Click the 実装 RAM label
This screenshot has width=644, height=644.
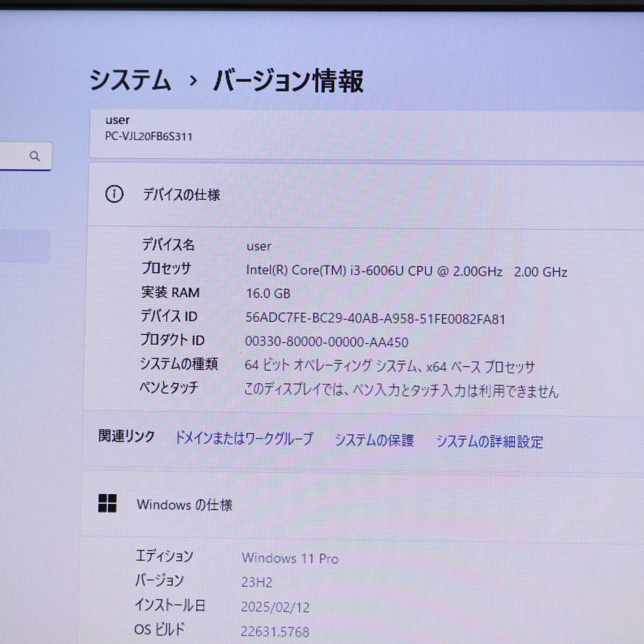[170, 292]
